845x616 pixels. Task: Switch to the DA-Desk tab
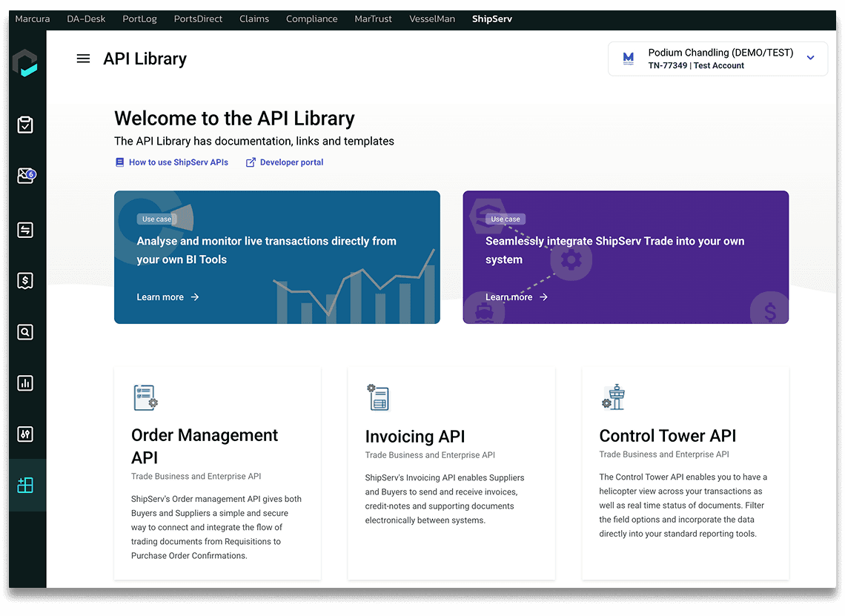click(x=86, y=19)
